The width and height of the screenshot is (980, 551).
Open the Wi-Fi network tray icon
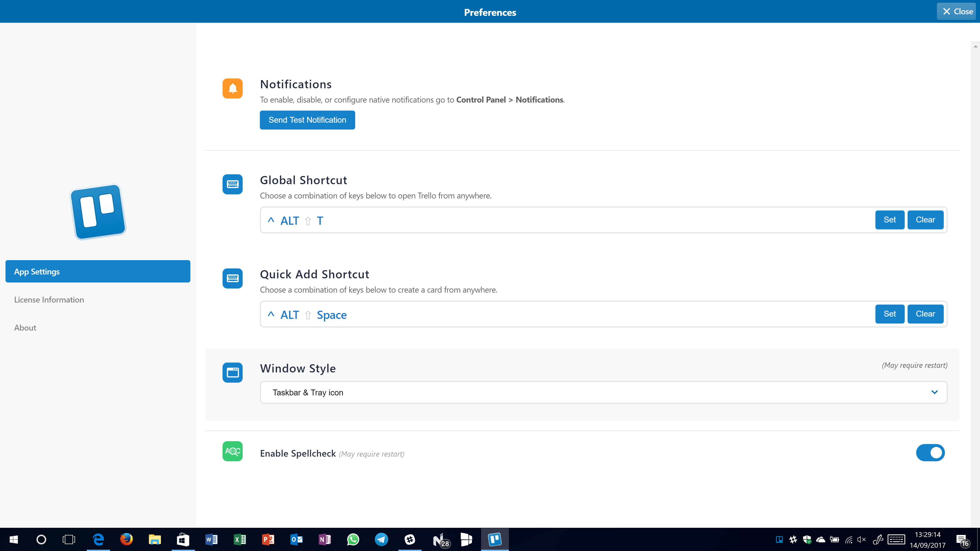(848, 540)
